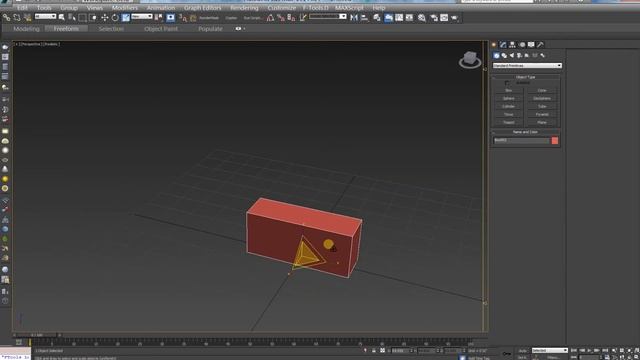Click the ViewCube in the viewport
Viewport: 640px width, 360px height.
(470, 59)
